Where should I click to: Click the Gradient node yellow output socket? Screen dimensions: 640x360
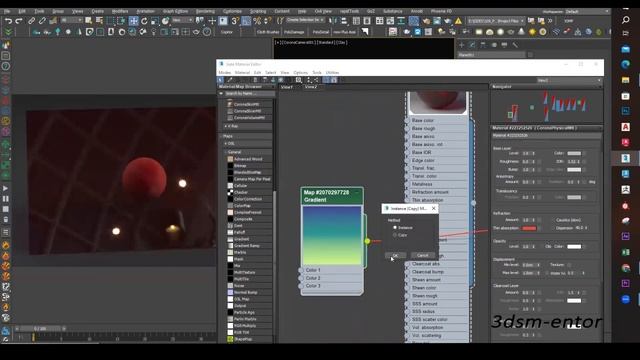(x=367, y=241)
